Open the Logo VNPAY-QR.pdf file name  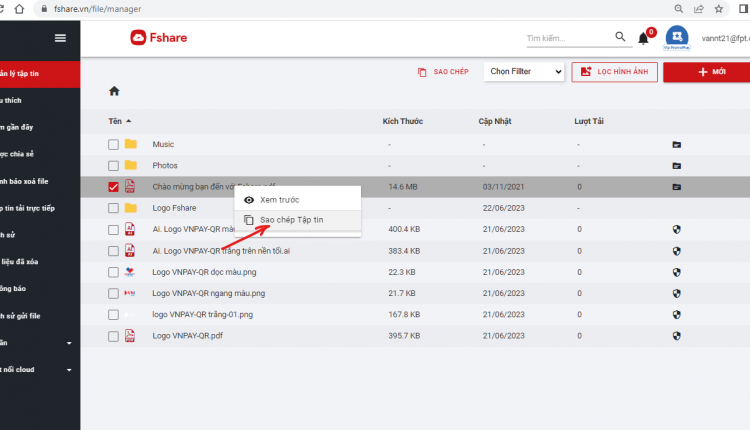[x=188, y=335]
